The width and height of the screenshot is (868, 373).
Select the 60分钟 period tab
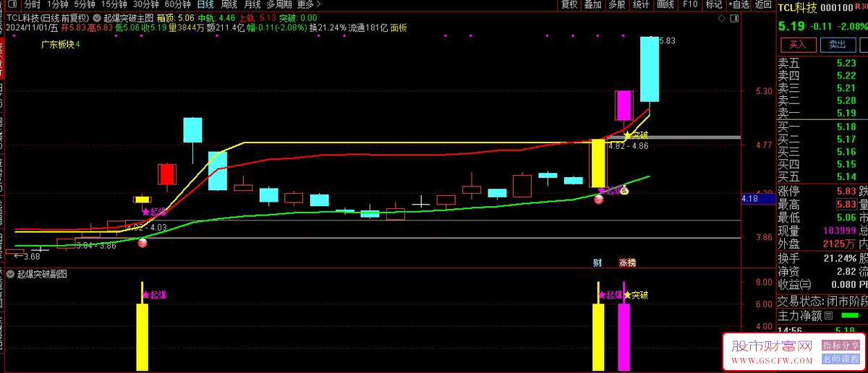pos(178,4)
